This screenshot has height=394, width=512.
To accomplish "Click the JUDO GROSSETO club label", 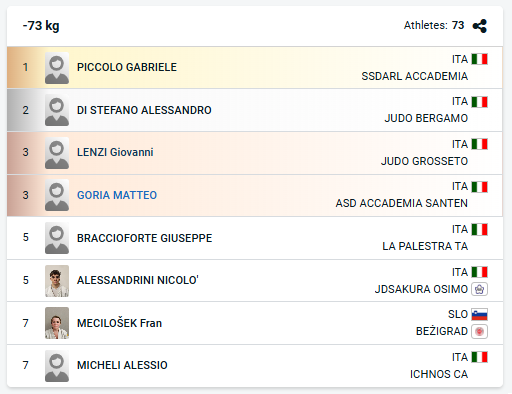I will click(x=424, y=161).
